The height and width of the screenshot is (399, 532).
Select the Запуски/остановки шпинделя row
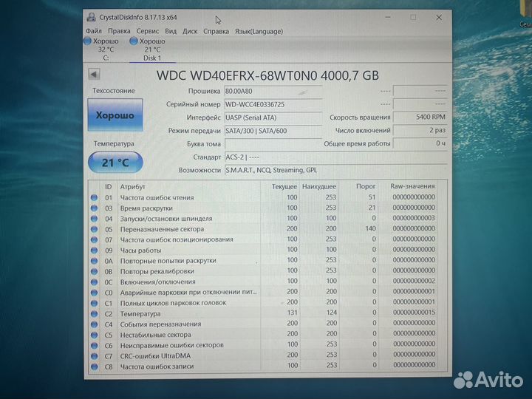[263, 219]
